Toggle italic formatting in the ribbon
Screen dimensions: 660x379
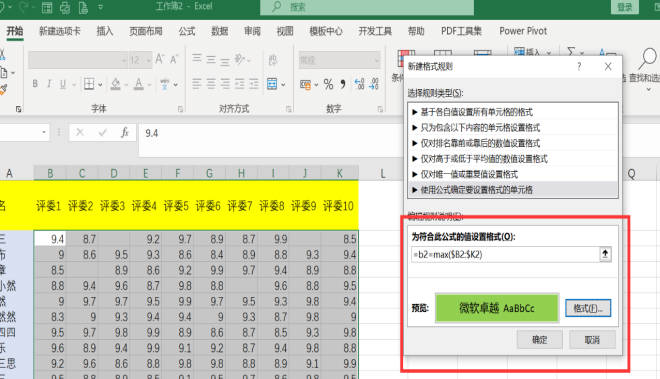click(x=49, y=84)
